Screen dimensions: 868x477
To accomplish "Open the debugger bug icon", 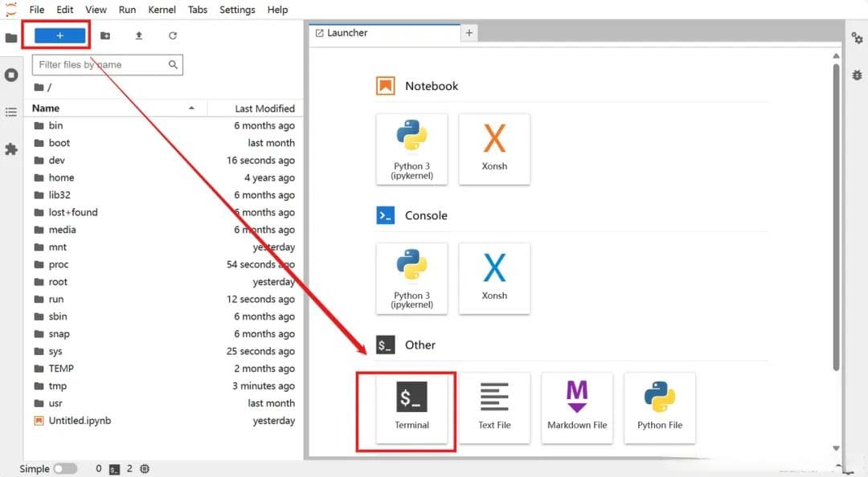I will (x=857, y=75).
